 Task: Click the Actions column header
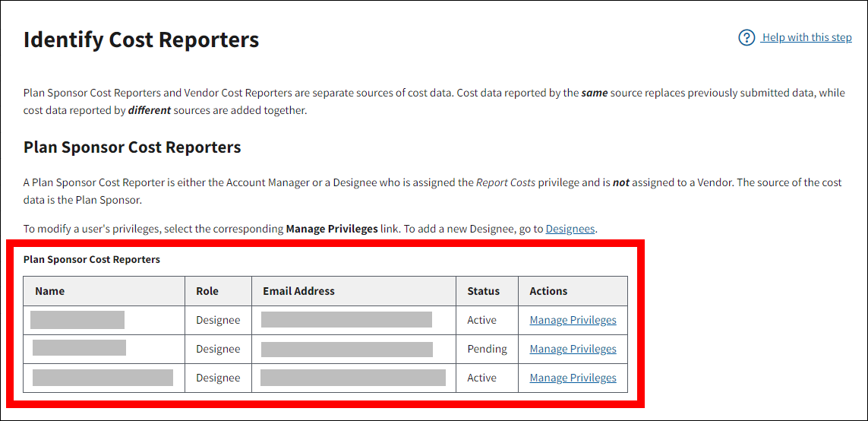pos(548,291)
